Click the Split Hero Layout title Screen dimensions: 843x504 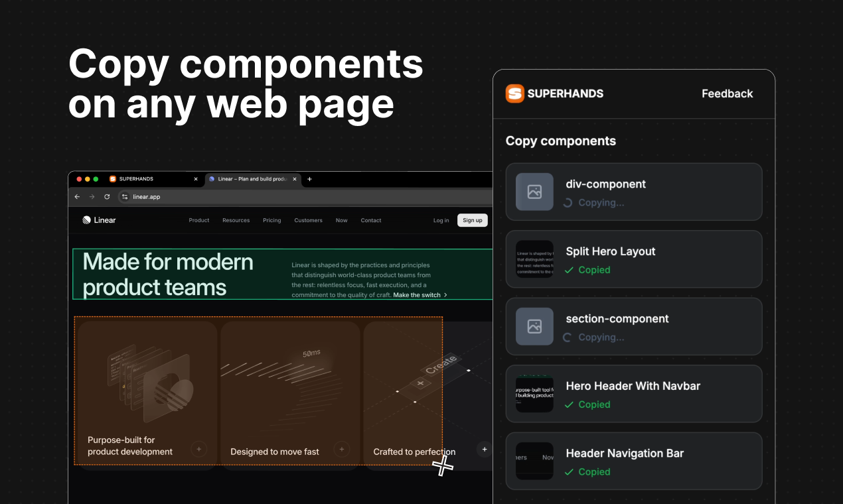[611, 251]
